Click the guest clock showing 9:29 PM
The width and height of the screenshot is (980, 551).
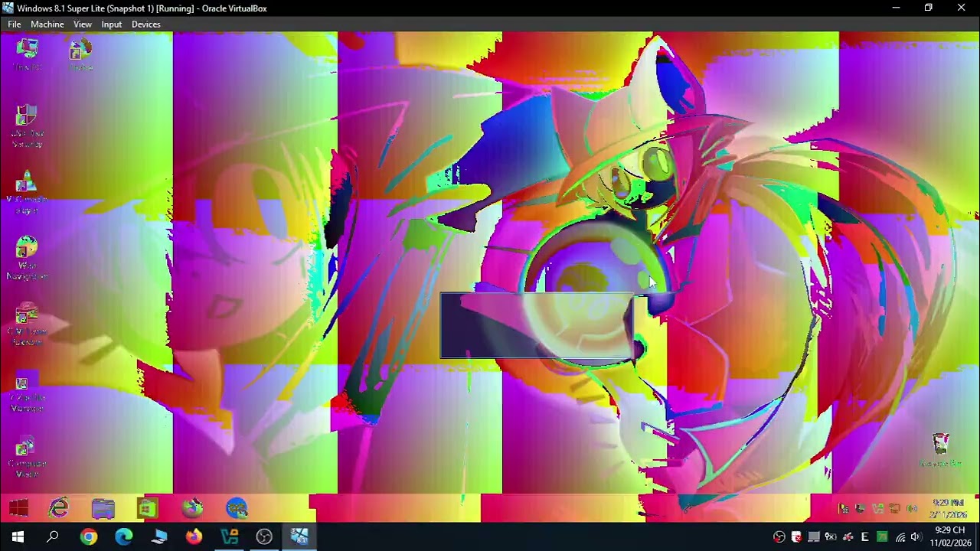pos(948,508)
